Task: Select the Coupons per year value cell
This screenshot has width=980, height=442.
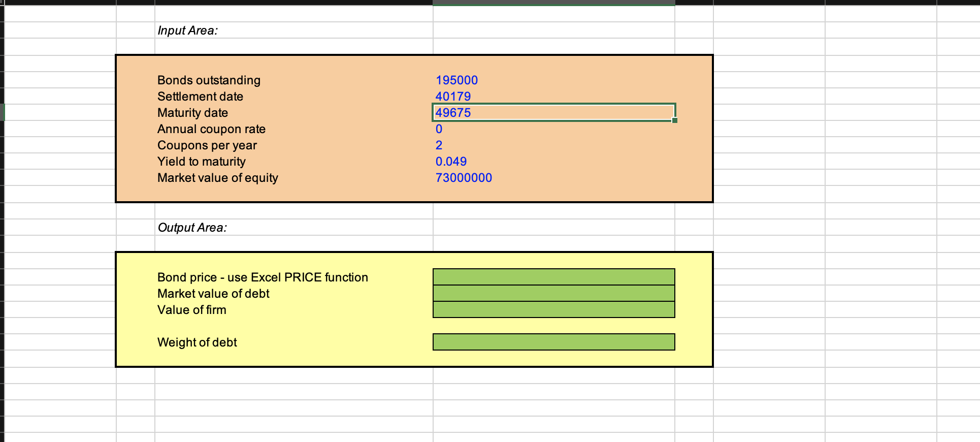Action: pos(553,145)
